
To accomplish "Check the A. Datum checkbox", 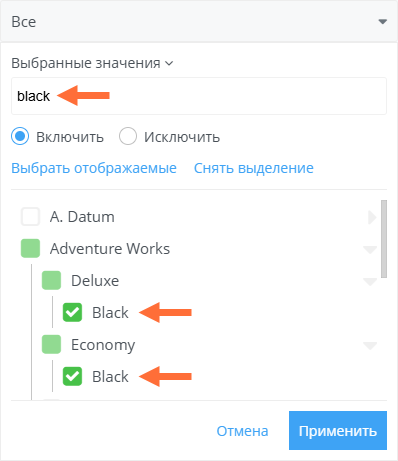I will coord(30,217).
